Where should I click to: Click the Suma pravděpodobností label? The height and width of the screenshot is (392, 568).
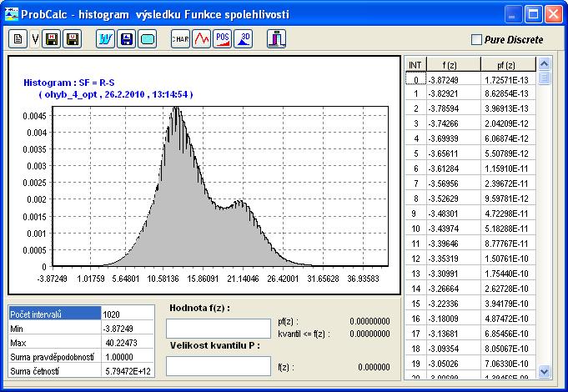point(55,357)
